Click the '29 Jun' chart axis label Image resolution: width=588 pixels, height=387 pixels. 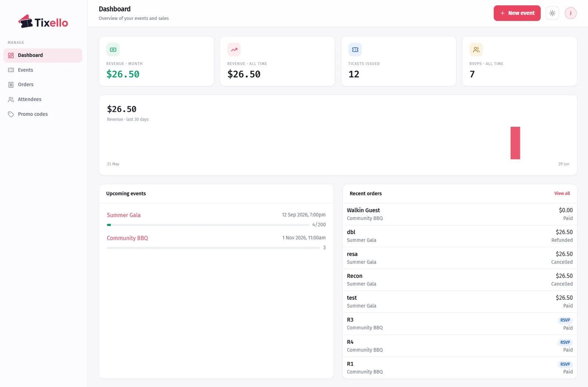click(564, 164)
